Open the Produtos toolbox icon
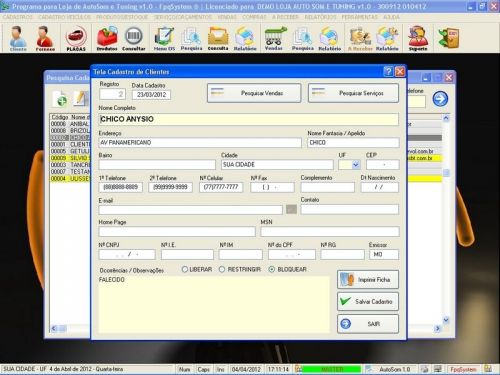 [107, 38]
